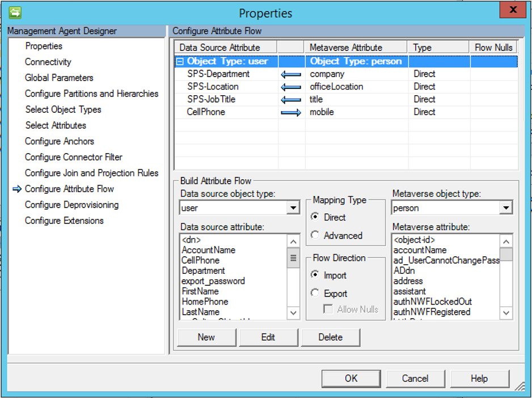
Task: Click the New attribute flow button
Action: (206, 337)
